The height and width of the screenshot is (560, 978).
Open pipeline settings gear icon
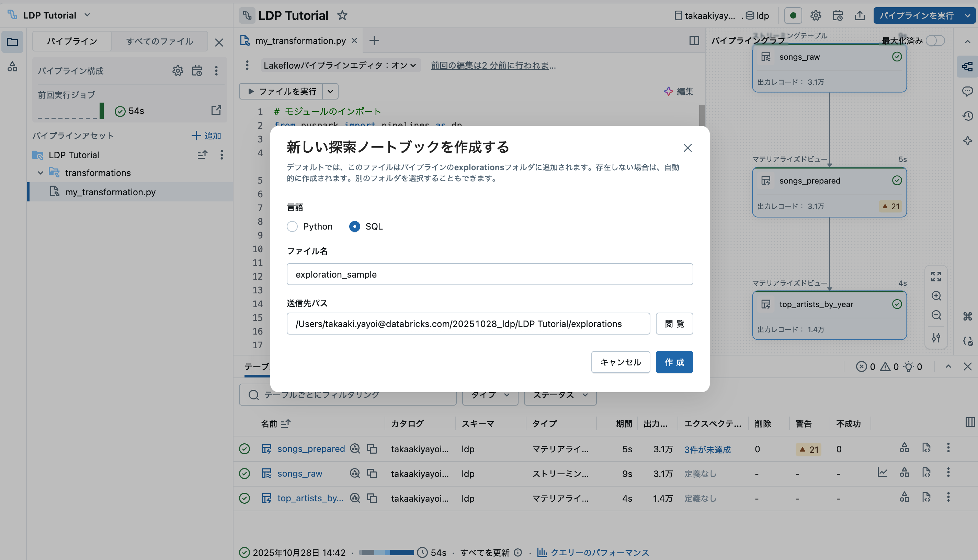point(816,16)
